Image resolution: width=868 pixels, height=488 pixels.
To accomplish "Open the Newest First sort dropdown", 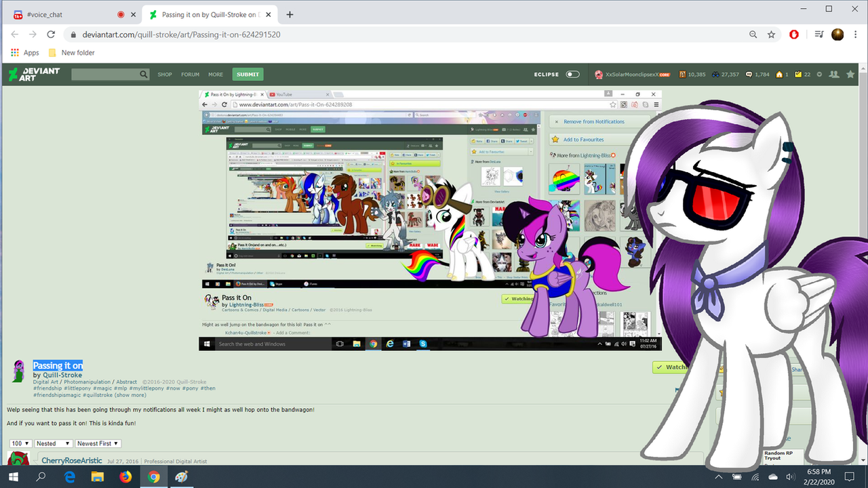I will pos(98,443).
